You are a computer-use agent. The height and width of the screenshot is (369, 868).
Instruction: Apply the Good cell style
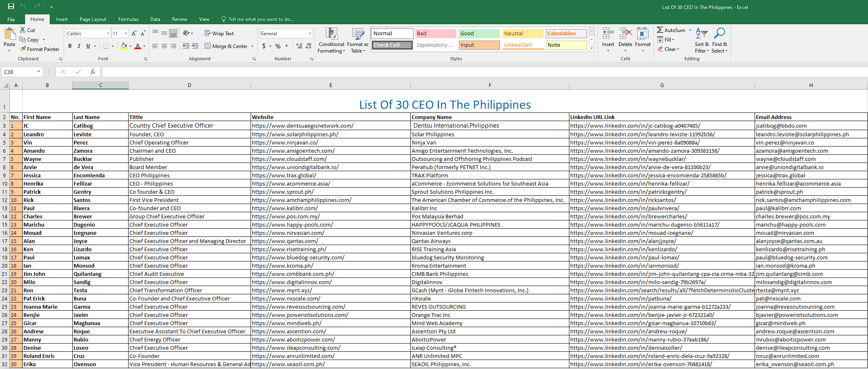click(479, 34)
